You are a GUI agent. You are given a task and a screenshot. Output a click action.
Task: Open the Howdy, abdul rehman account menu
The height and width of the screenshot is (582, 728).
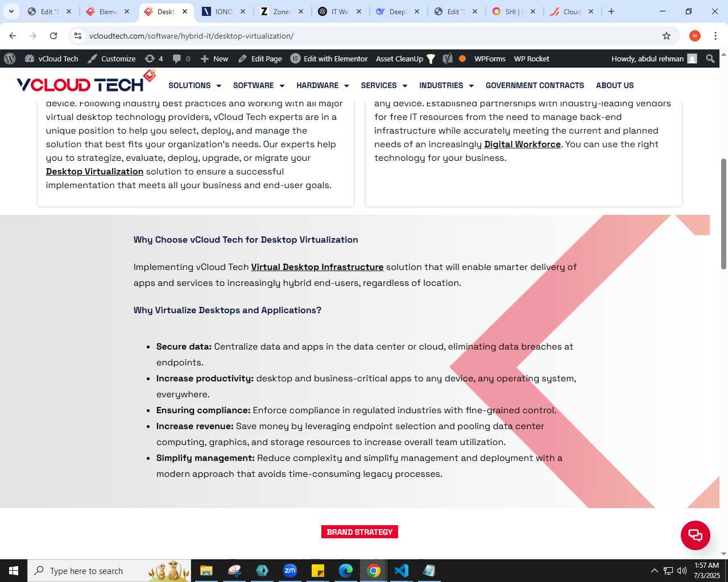[654, 59]
